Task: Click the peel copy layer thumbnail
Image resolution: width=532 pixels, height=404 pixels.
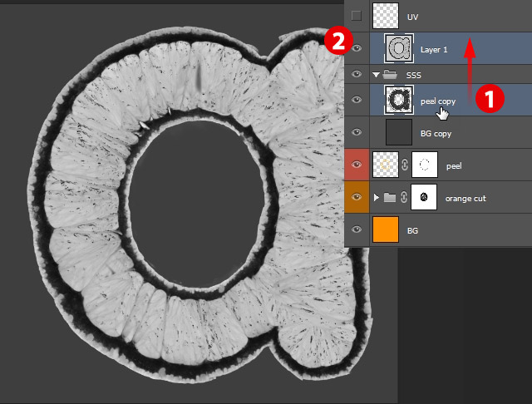Action: point(399,100)
